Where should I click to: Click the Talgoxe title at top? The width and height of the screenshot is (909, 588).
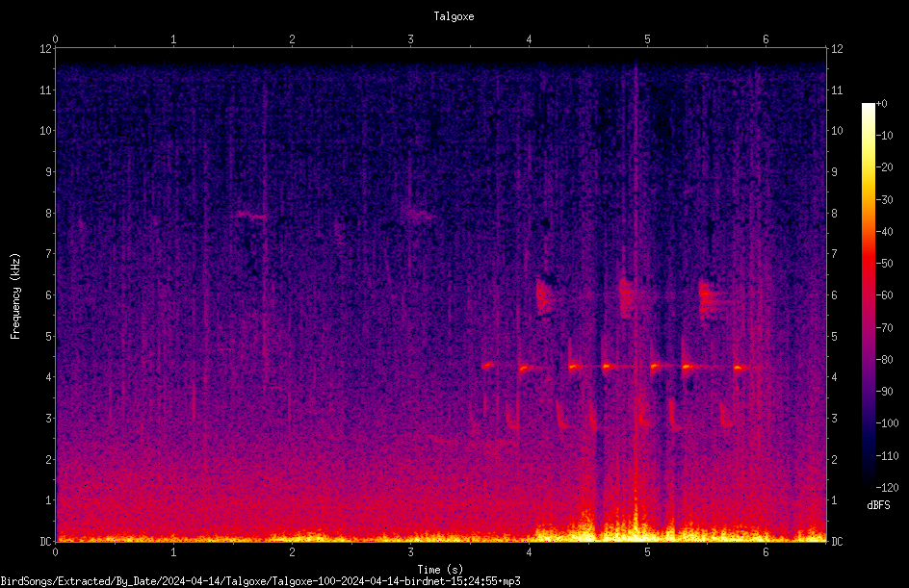point(454,16)
